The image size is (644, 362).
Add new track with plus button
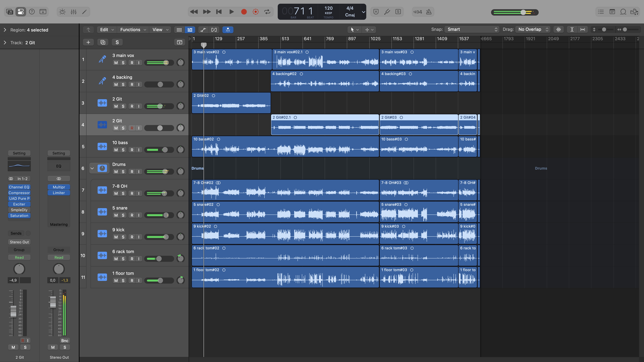(x=88, y=42)
